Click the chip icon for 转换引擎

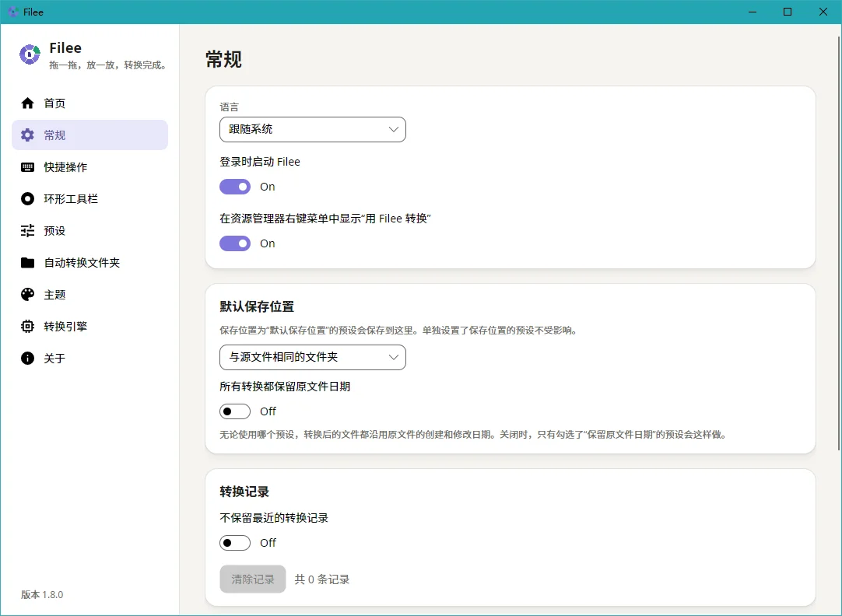click(27, 326)
